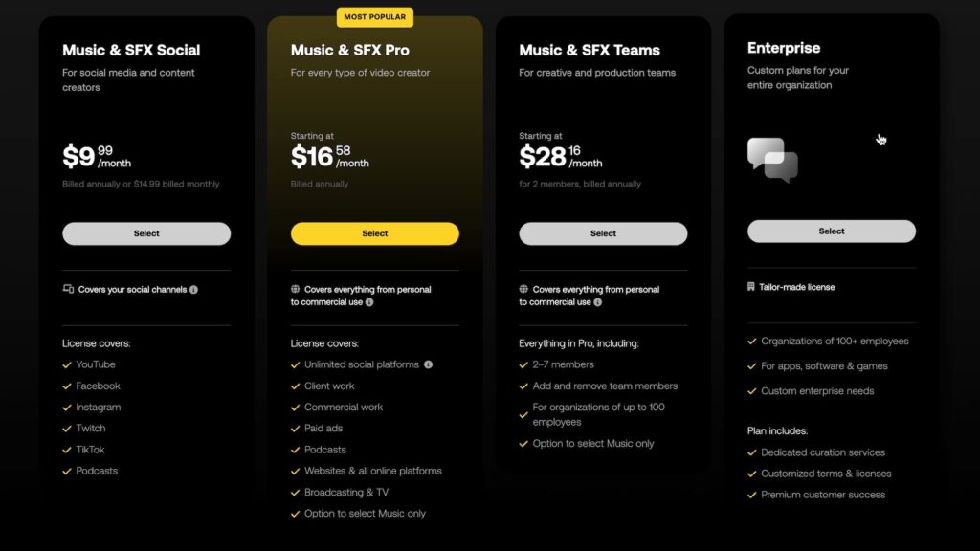Select the Enterprise plan
Screen dimensions: 980x551
tap(832, 231)
